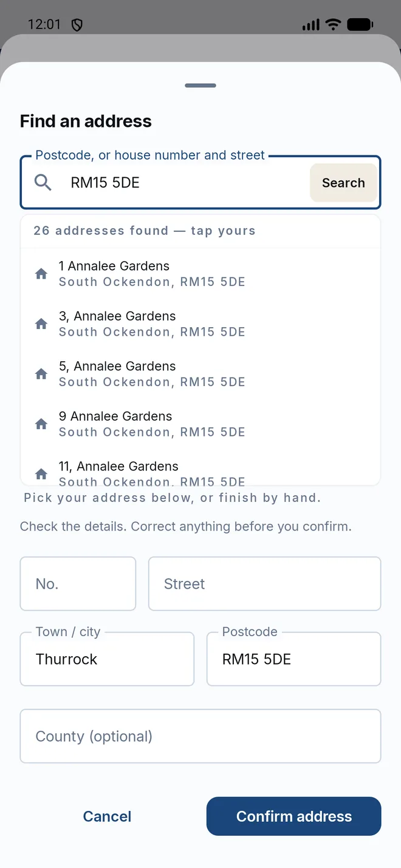The height and width of the screenshot is (868, 401).
Task: Confirm address with the blue button
Action: pyautogui.click(x=293, y=816)
